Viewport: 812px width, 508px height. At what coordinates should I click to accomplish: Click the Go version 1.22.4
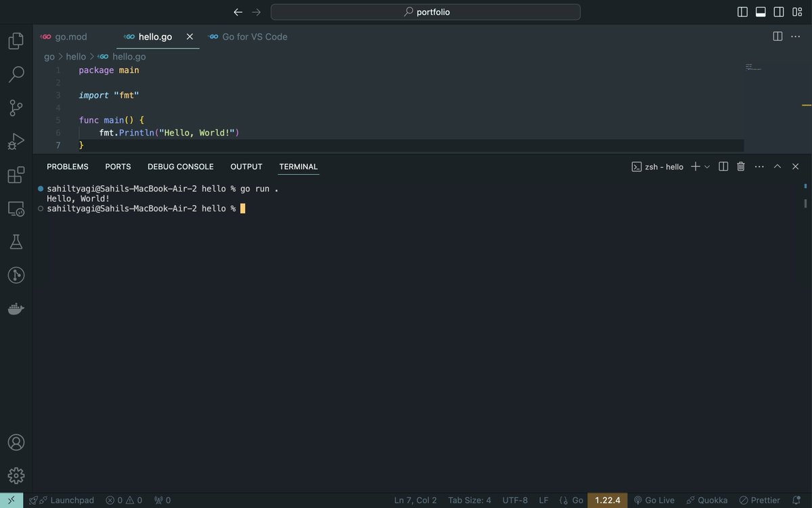click(x=608, y=501)
